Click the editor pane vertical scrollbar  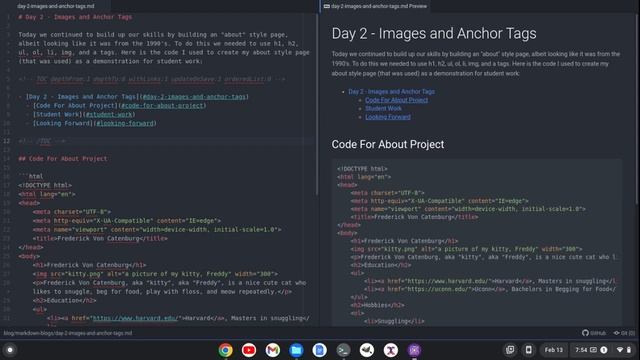(x=317, y=104)
